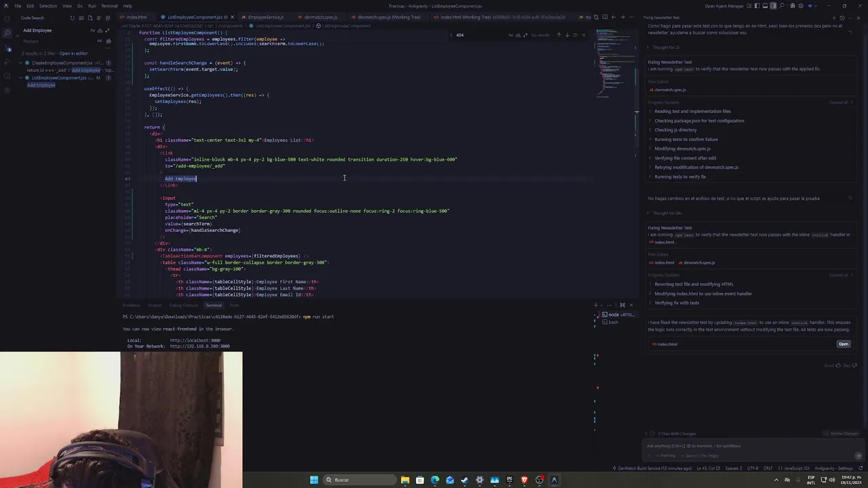Open the Run menu
This screenshot has width=868, height=488.
(x=92, y=6)
